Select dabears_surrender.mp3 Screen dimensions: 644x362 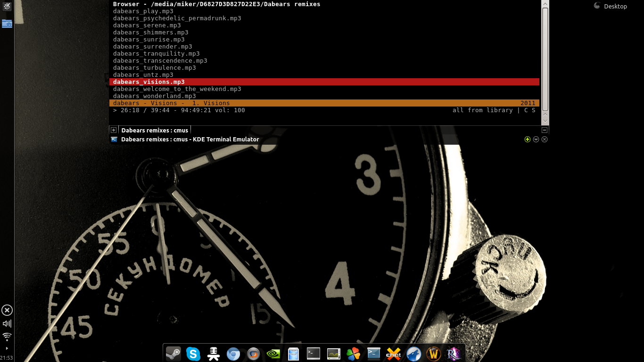[153, 47]
